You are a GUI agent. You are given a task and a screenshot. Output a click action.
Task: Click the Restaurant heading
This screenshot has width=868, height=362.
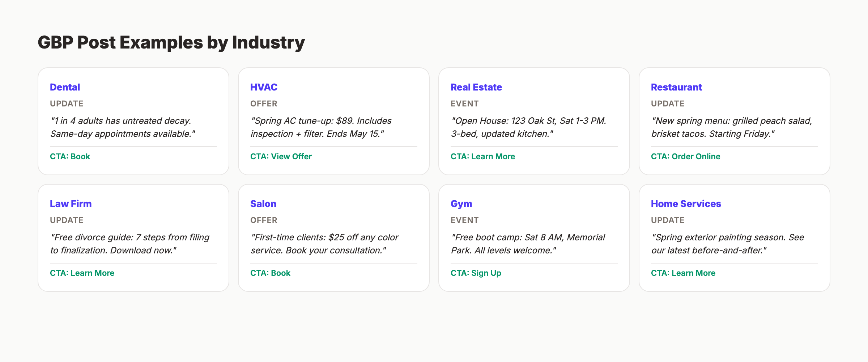coord(676,87)
